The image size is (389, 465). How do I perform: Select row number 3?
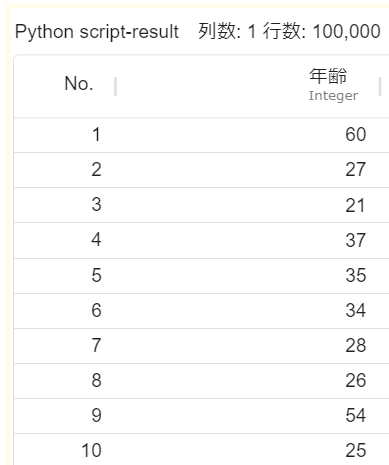(x=96, y=204)
